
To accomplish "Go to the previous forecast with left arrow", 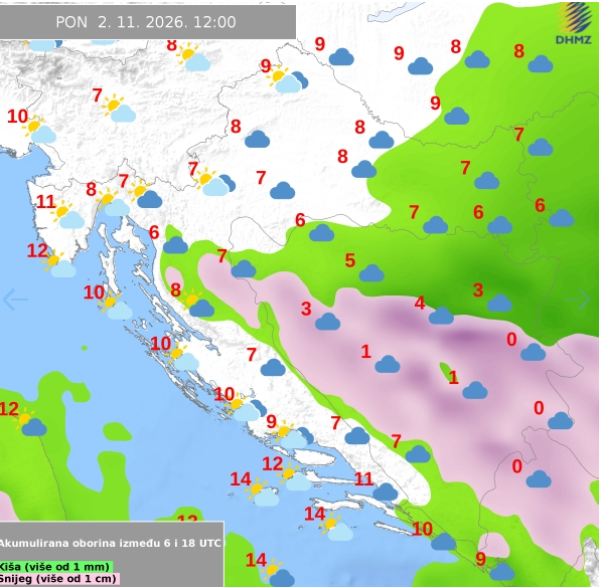I will [x=15, y=300].
